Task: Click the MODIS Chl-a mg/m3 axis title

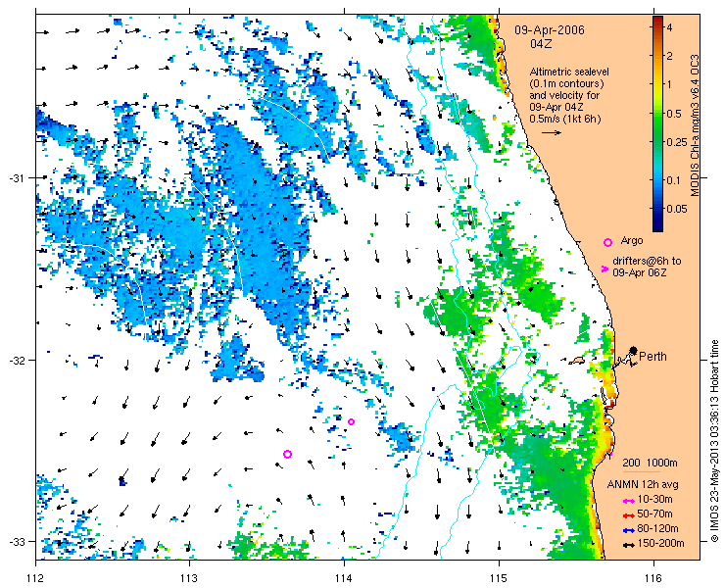Action: click(695, 125)
